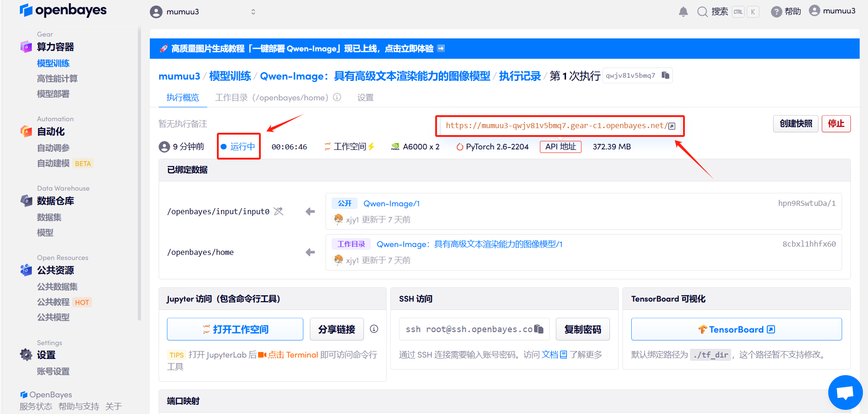Click the NVIDIA A6000 x 2 icon
Viewport: 868px width, 414px height.
pyautogui.click(x=395, y=147)
